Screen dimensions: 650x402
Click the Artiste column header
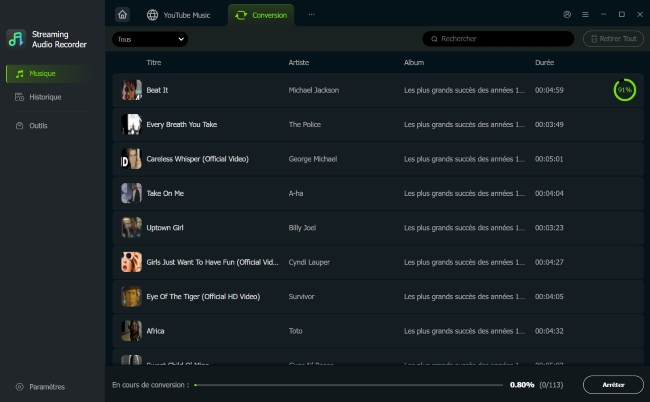tap(299, 63)
